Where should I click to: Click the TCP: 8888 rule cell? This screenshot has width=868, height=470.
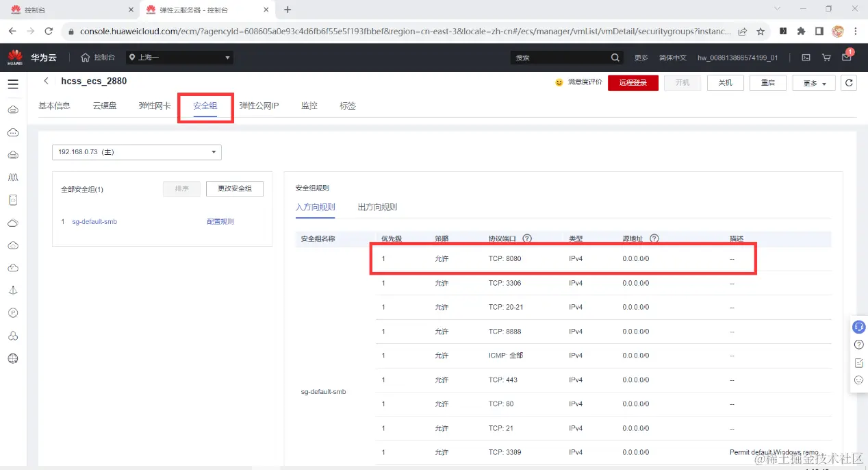click(505, 332)
